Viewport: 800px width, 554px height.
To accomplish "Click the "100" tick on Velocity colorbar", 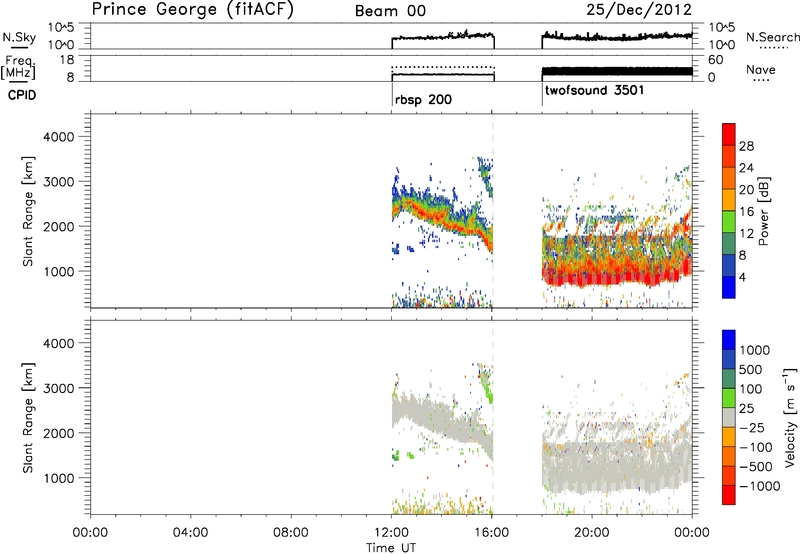I will pyautogui.click(x=750, y=389).
